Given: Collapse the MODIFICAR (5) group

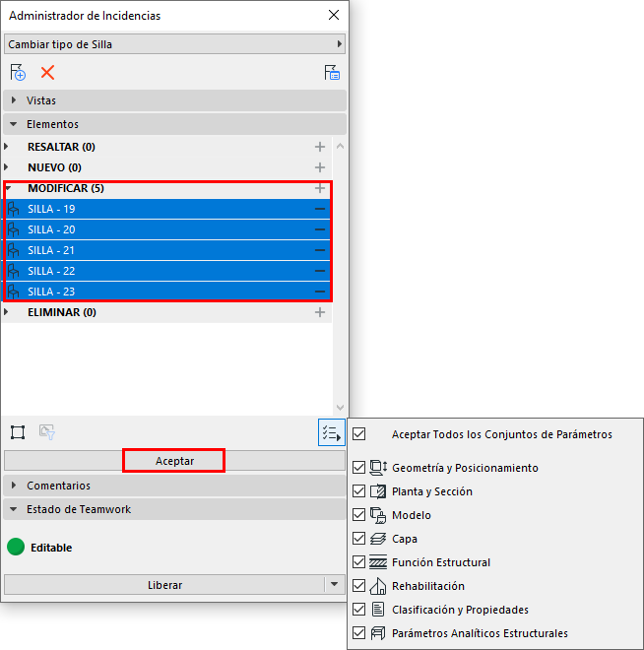Looking at the screenshot, I should [8, 188].
